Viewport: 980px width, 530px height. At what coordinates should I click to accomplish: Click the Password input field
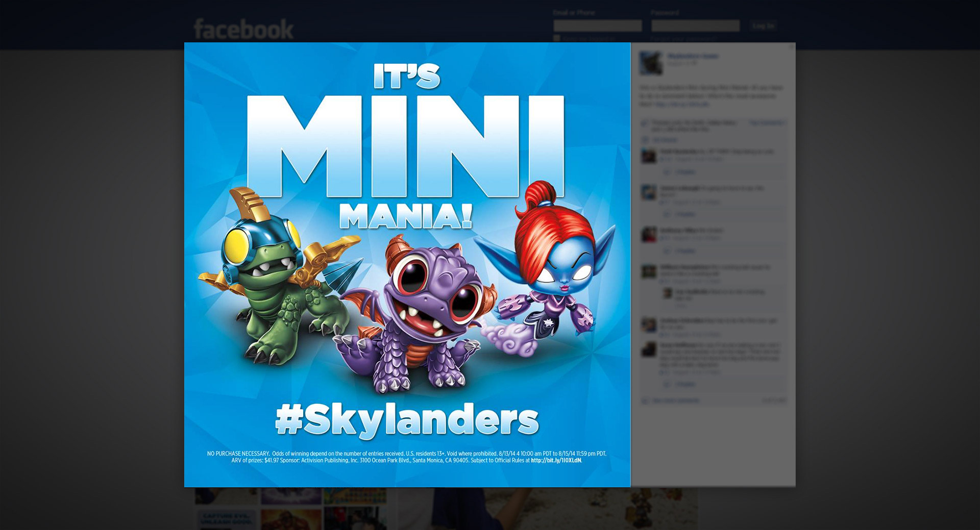(695, 26)
